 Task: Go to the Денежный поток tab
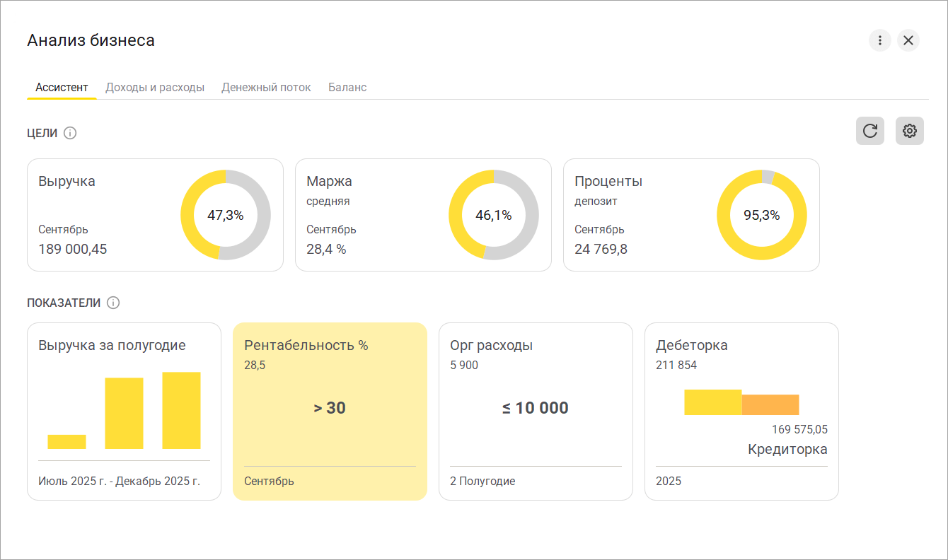pyautogui.click(x=266, y=88)
